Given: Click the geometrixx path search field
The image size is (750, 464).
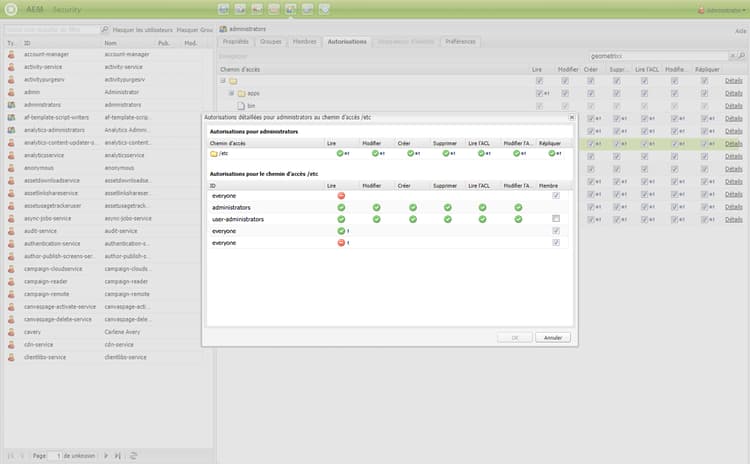Looking at the screenshot, I should pos(659,56).
